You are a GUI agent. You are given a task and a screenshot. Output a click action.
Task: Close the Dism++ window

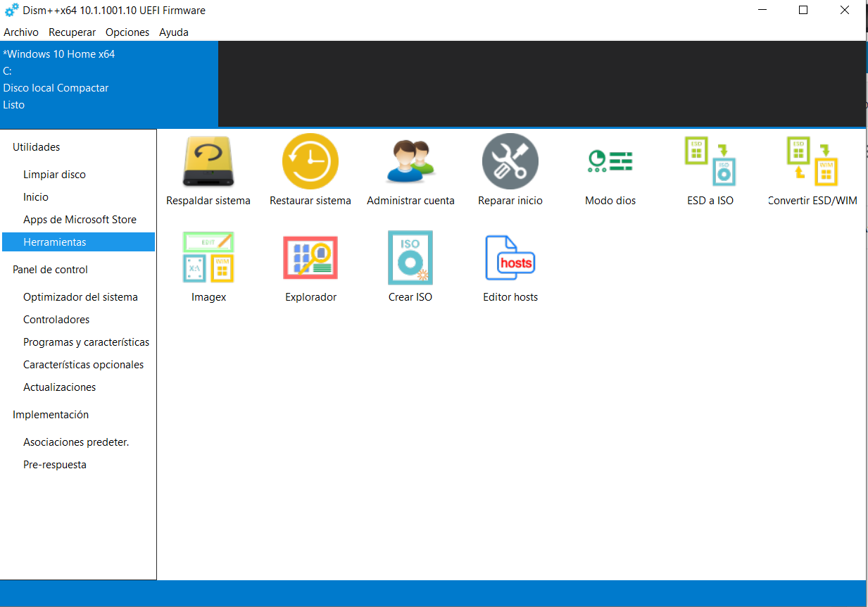click(845, 11)
